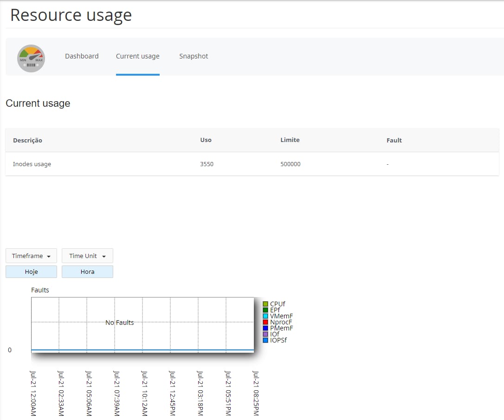Switch to the Snapshot tab
The height and width of the screenshot is (420, 504).
pyautogui.click(x=194, y=56)
